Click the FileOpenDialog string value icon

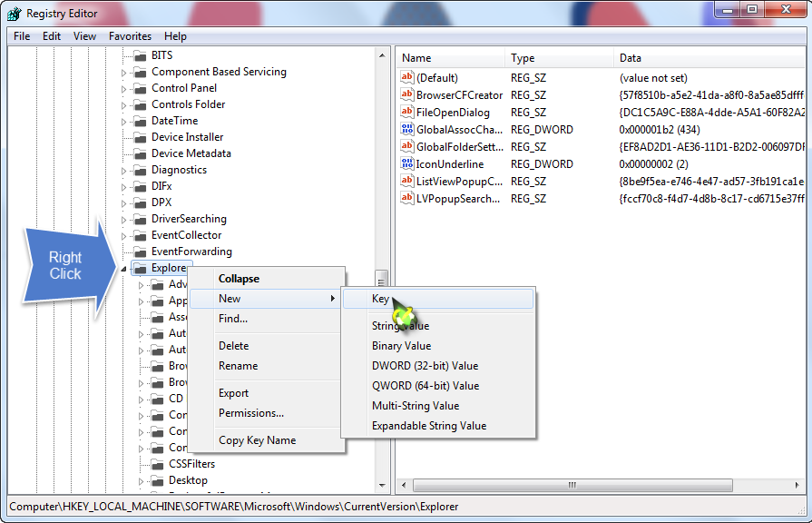[407, 112]
